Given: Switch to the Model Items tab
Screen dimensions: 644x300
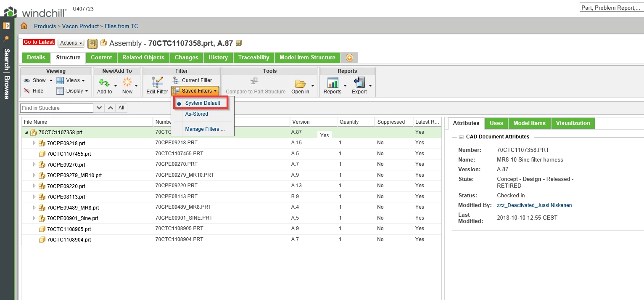Looking at the screenshot, I should pos(529,123).
